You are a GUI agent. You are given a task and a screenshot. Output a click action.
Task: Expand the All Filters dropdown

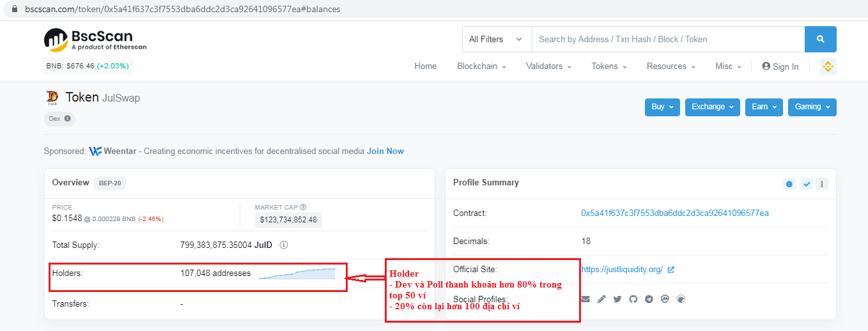496,39
